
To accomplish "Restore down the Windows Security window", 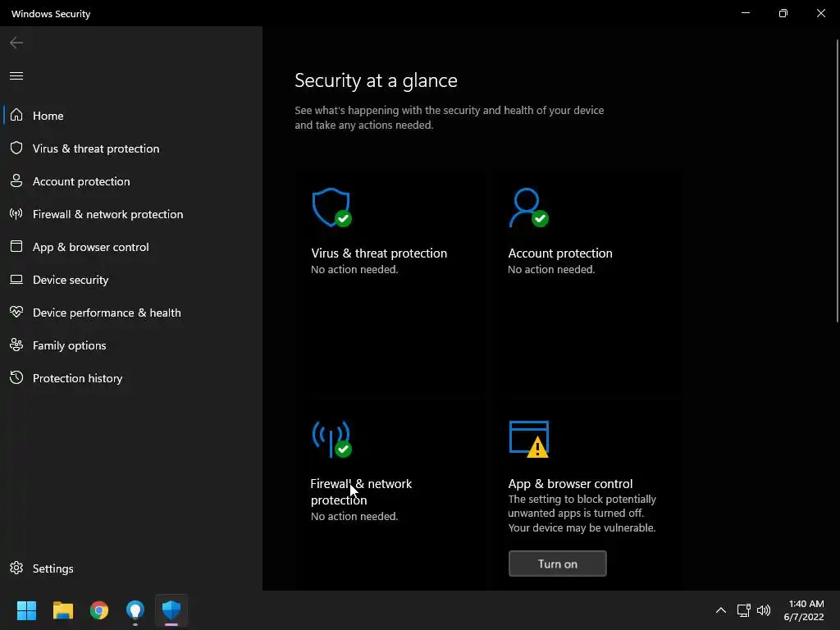I will pos(783,13).
